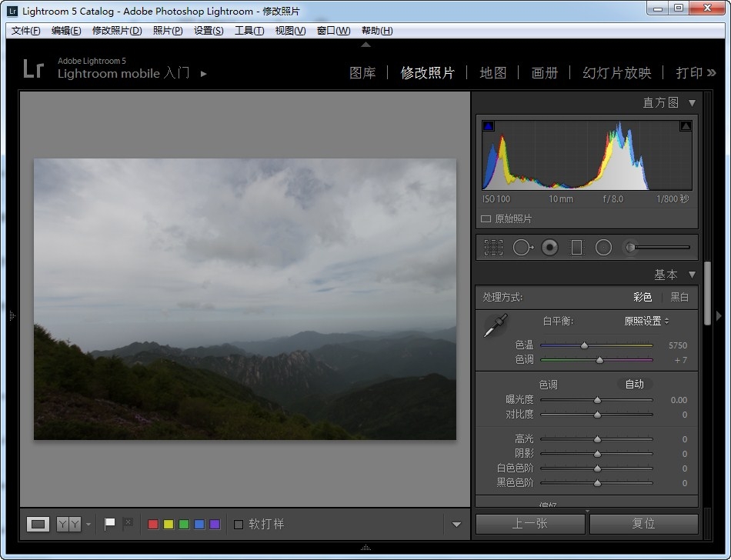This screenshot has width=731, height=560.
Task: Enable the 软打样 soft proofing checkbox
Action: pos(239,525)
